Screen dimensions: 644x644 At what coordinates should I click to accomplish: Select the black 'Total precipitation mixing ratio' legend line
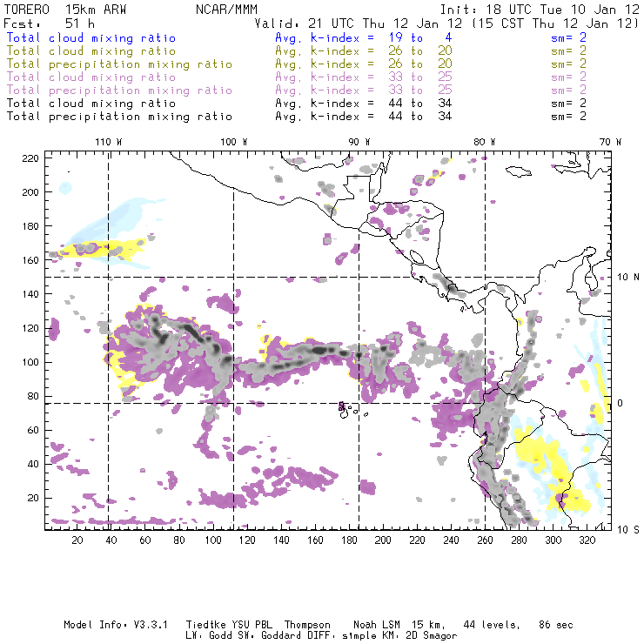point(119,117)
